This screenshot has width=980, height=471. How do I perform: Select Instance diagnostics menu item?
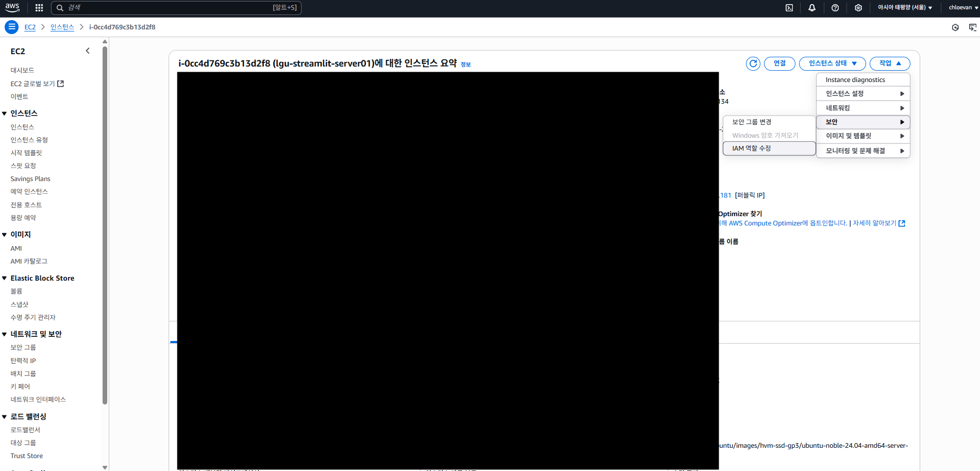click(863, 80)
